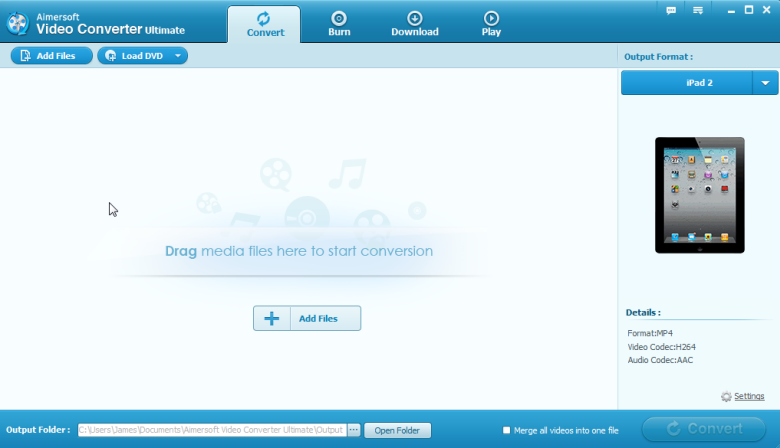780x448 pixels.
Task: Switch to the Convert tab
Action: pos(264,24)
